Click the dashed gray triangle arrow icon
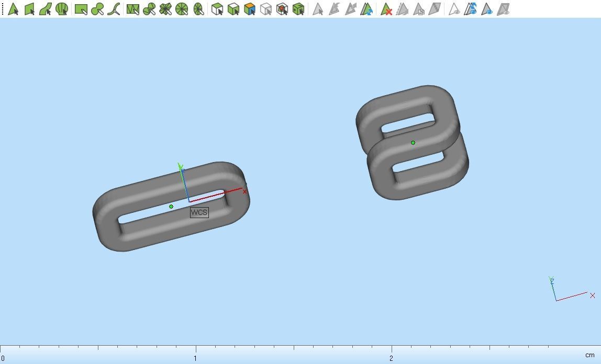Viewport: 601px width, 364px height. pyautogui.click(x=402, y=9)
